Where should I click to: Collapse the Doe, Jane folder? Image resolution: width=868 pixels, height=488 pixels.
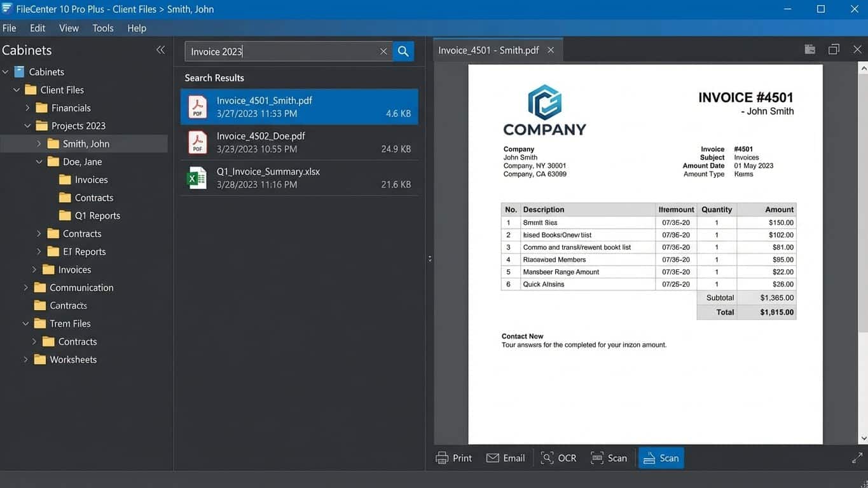[39, 161]
